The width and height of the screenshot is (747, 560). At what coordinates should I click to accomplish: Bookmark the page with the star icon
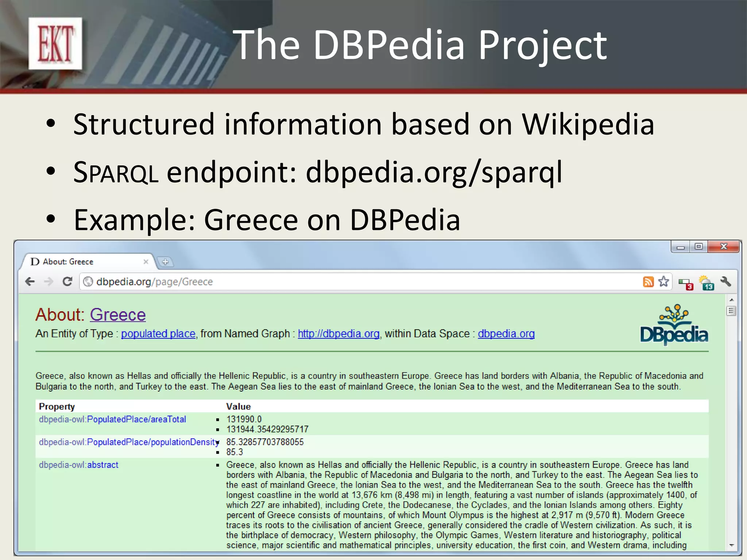click(x=663, y=281)
